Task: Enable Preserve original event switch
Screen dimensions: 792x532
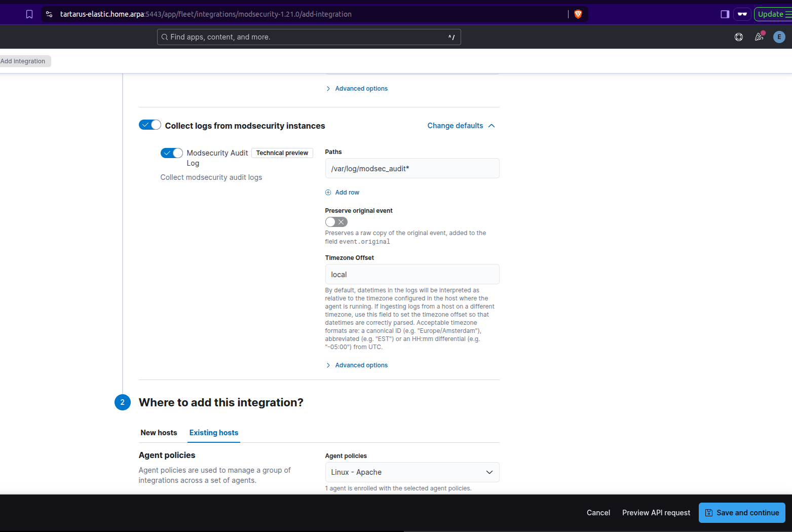Action: pyautogui.click(x=336, y=222)
